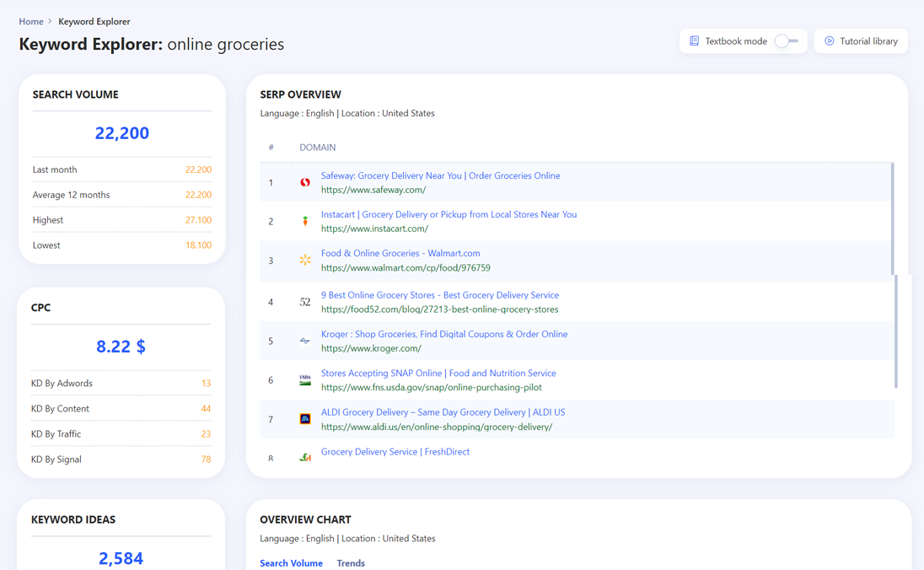Click the Tutorial library play icon
924x570 pixels.
tap(829, 41)
